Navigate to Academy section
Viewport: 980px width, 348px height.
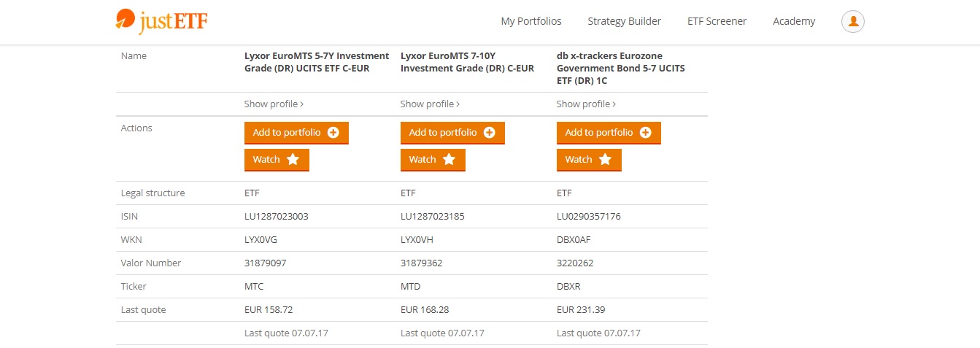794,21
